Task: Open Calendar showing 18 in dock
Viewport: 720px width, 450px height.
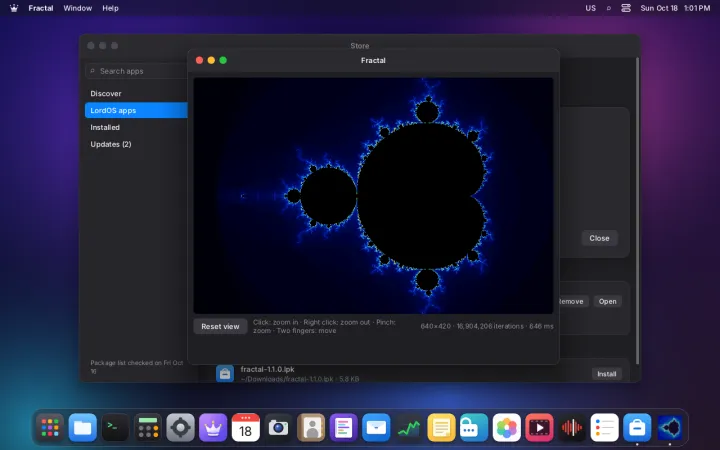Action: pos(246,428)
